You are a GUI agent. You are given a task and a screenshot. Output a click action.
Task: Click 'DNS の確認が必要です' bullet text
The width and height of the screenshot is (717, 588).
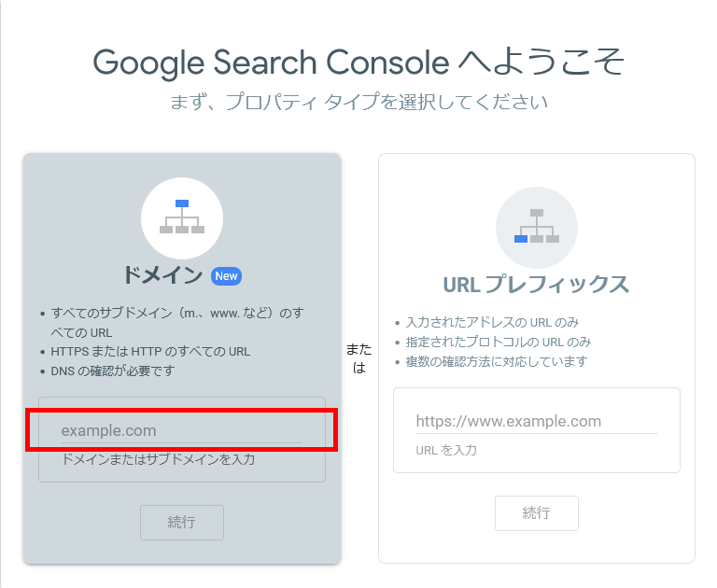coord(113,371)
